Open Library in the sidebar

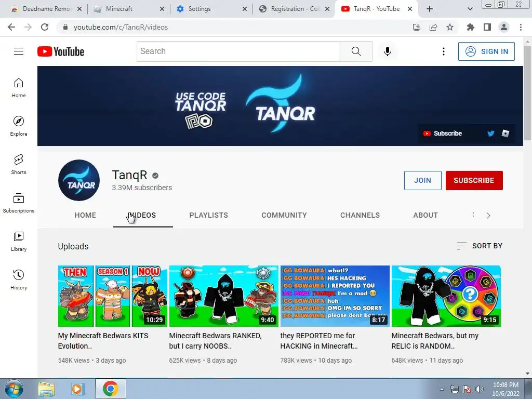(x=19, y=241)
